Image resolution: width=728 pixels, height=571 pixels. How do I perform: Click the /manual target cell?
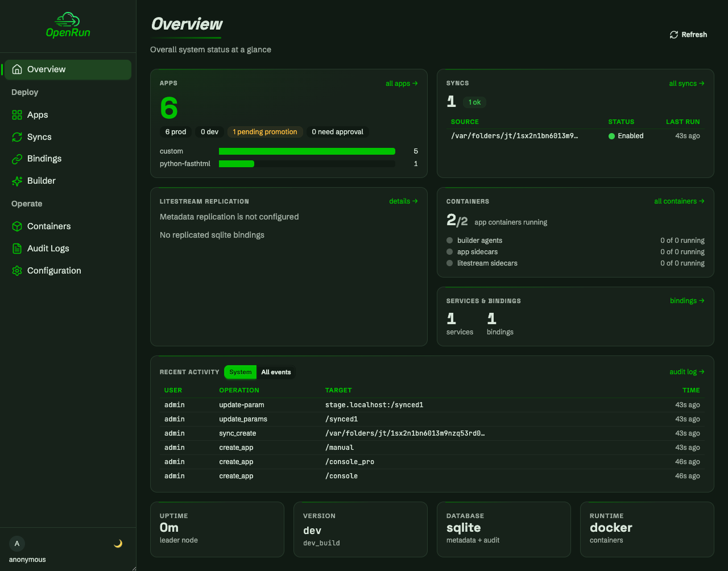point(340,448)
